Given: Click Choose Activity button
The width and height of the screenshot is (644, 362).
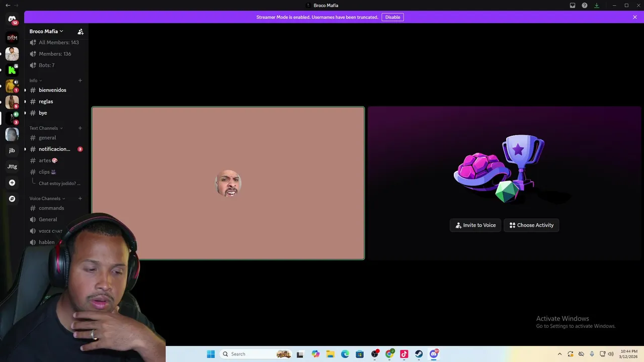Looking at the screenshot, I should [531, 225].
